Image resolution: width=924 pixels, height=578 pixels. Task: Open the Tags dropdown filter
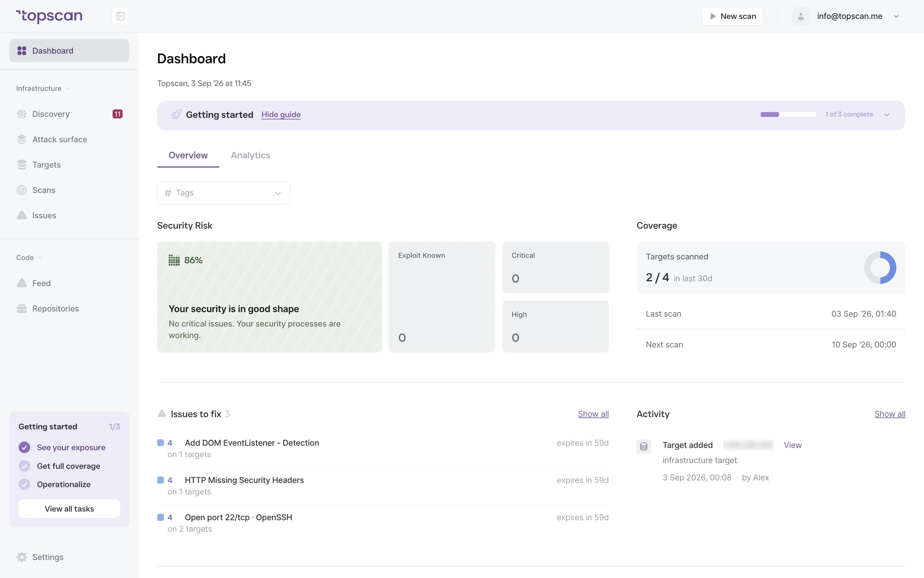click(223, 193)
